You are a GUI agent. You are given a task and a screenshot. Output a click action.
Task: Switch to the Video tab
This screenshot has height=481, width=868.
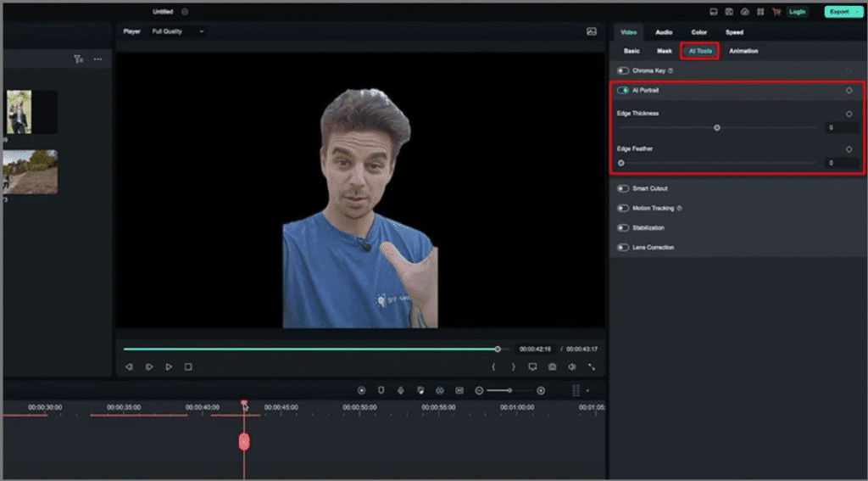(629, 33)
